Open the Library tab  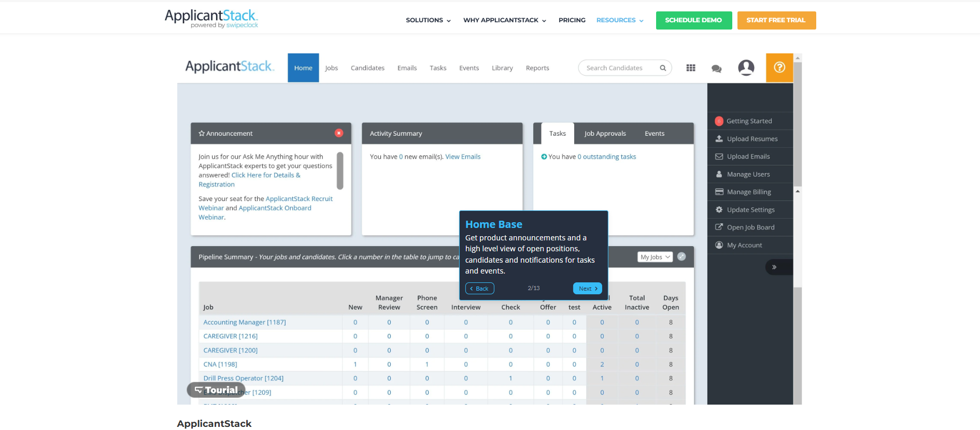(502, 68)
